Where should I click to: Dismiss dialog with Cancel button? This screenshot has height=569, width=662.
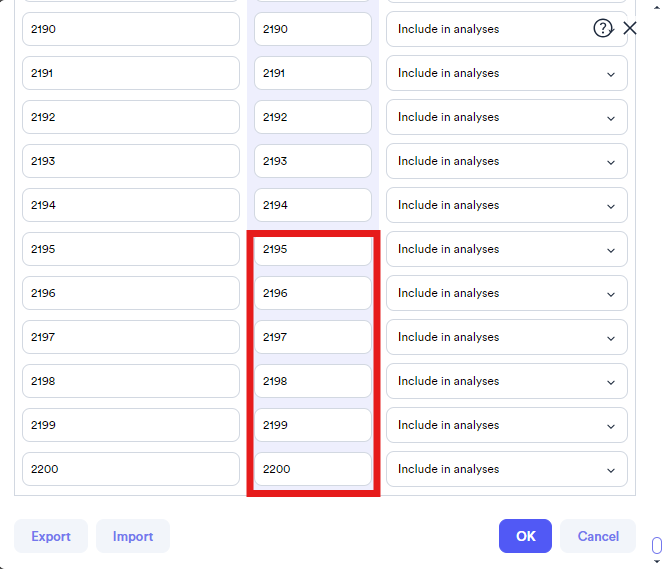click(598, 536)
